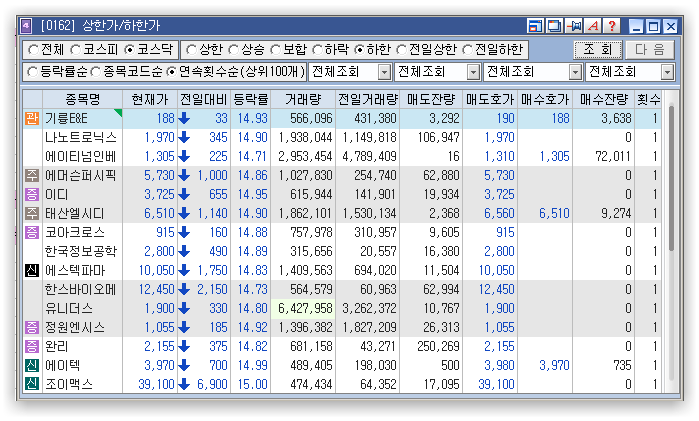The width and height of the screenshot is (699, 421).
Task: Click the window system icon in title bar
Action: click(x=26, y=26)
